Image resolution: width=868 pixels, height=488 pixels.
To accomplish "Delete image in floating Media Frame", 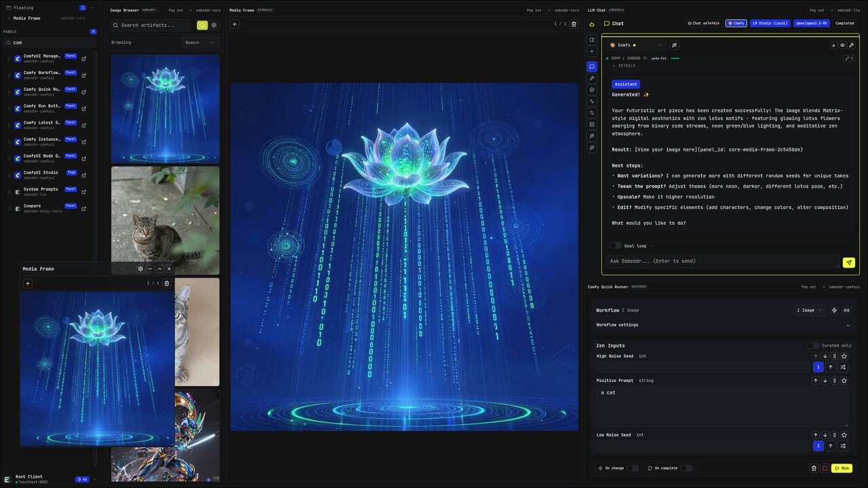I will point(167,283).
